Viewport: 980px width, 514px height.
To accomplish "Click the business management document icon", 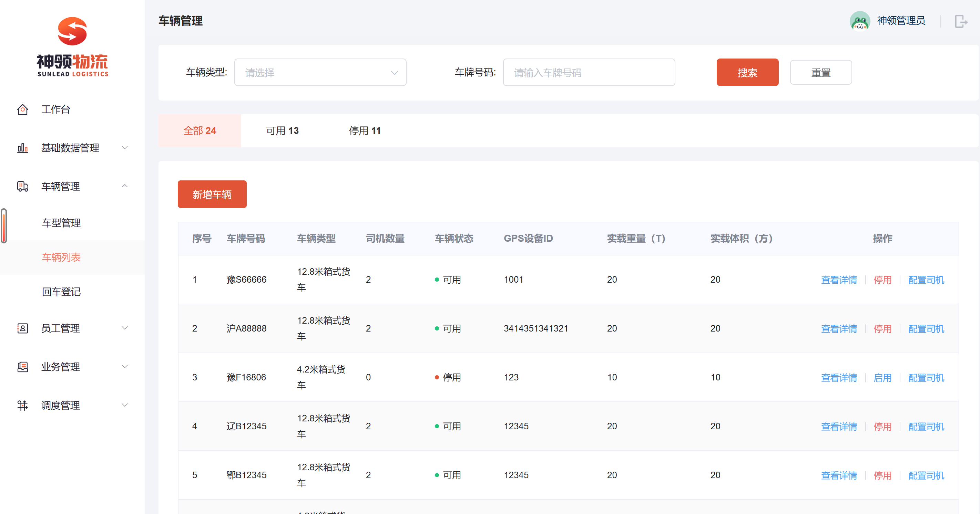I will [x=22, y=367].
